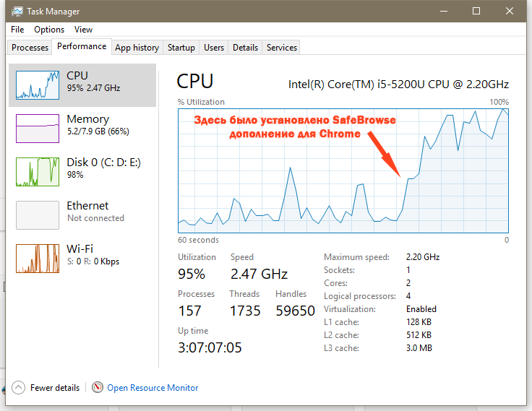The width and height of the screenshot is (532, 411).
Task: Select the CPU mini graph thumbnail
Action: point(38,85)
